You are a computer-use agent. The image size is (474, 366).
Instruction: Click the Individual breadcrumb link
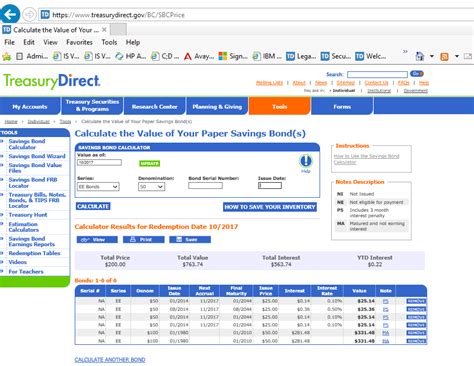(39, 121)
